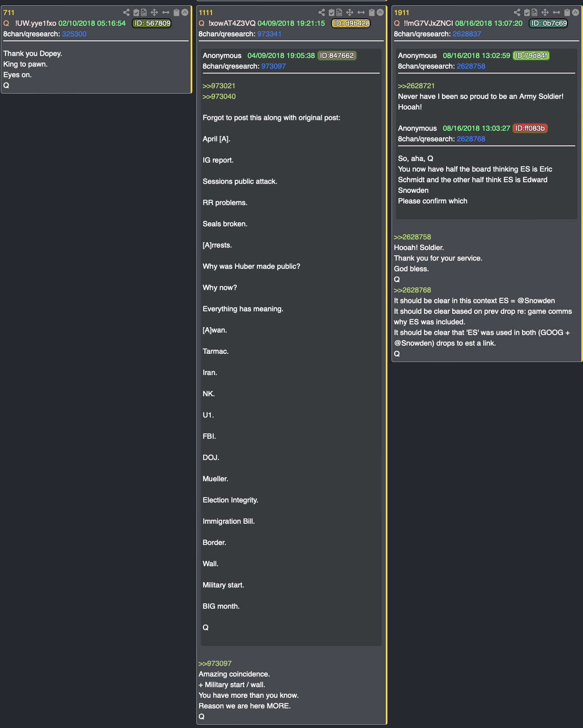583x728 pixels.
Task: Collapse post 1111 using the circled up-arrow
Action: pyautogui.click(x=380, y=13)
